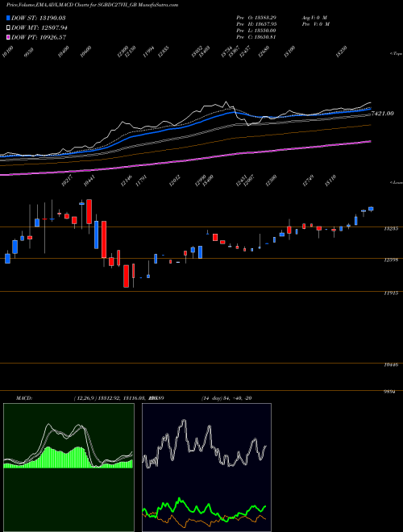Click the 13235 price axis label
403x532 pixels.
tap(391, 229)
